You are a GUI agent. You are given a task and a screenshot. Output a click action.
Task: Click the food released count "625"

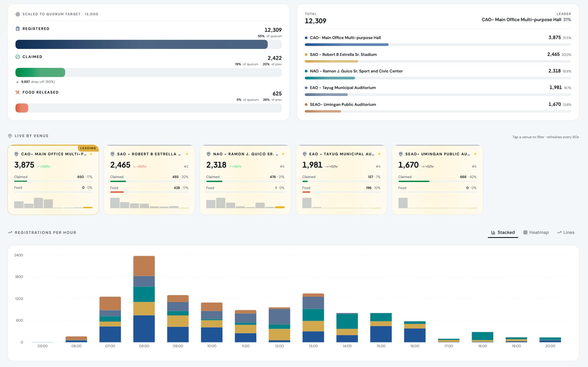tap(277, 94)
